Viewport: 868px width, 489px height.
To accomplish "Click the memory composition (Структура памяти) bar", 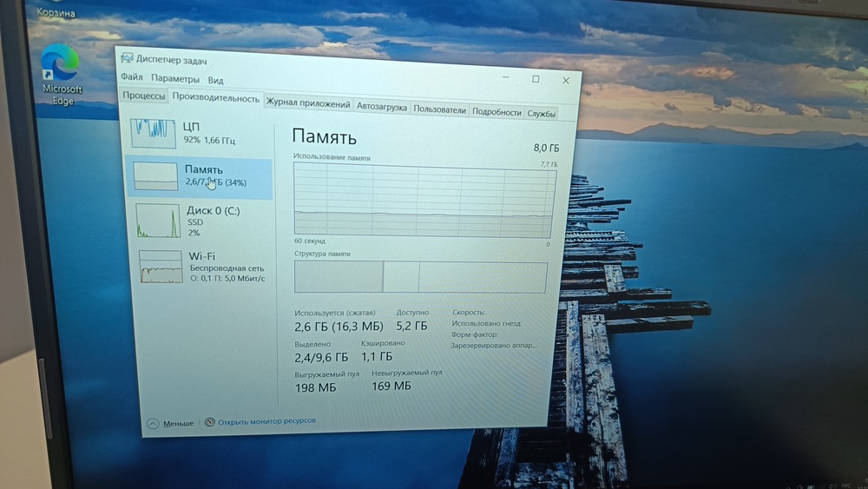I will [x=421, y=277].
